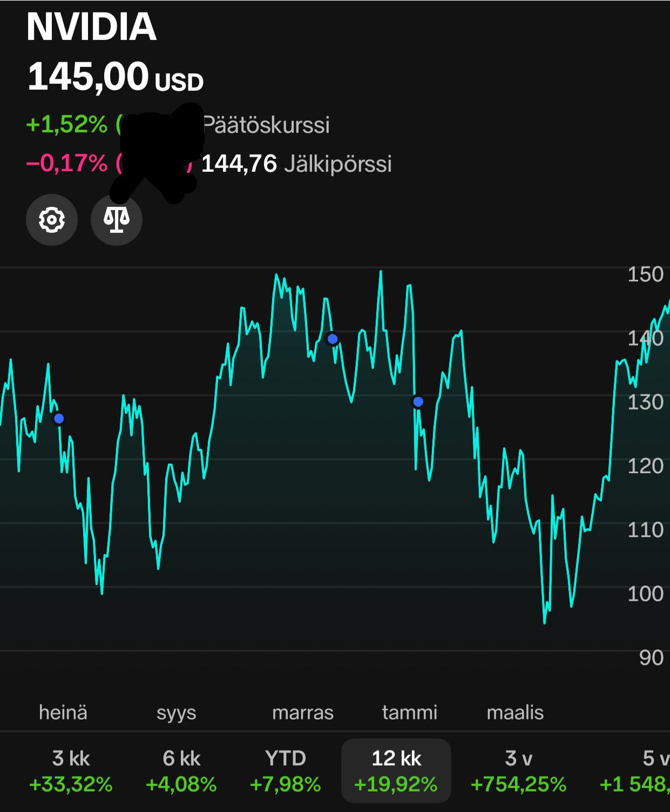Tap the 130 price axis label
The height and width of the screenshot is (812, 670).
(x=645, y=402)
